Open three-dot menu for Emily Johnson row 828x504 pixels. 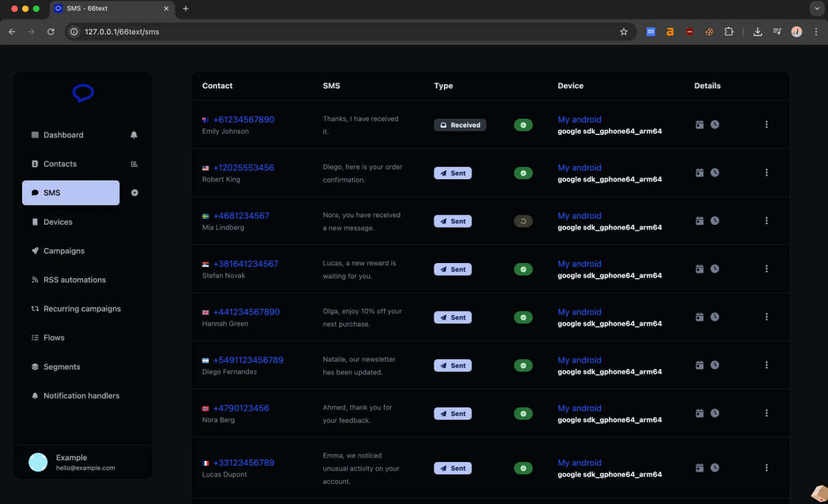tap(766, 125)
